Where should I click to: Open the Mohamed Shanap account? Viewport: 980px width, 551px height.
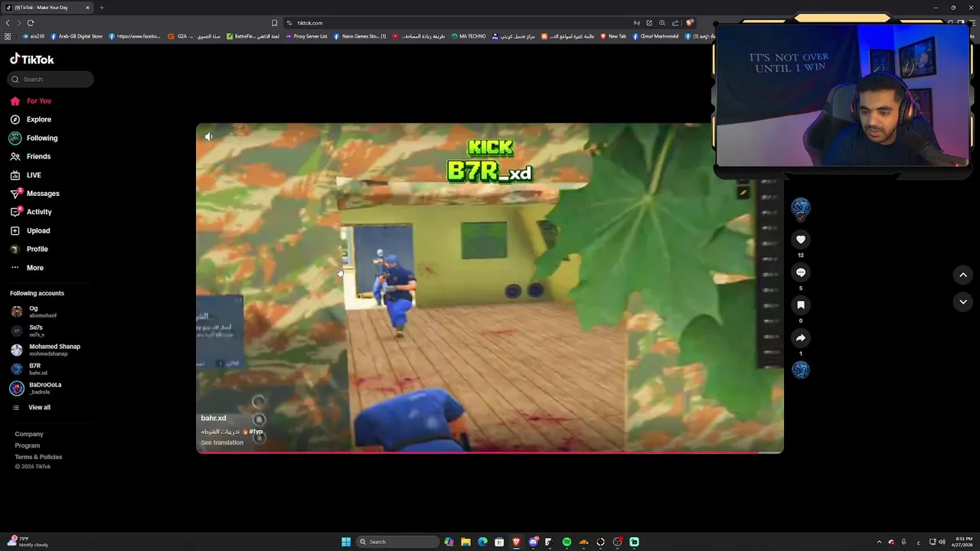[x=45, y=350]
